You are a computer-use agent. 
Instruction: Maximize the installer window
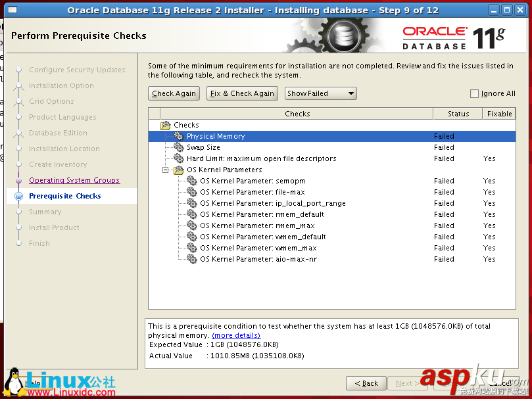tap(507, 10)
